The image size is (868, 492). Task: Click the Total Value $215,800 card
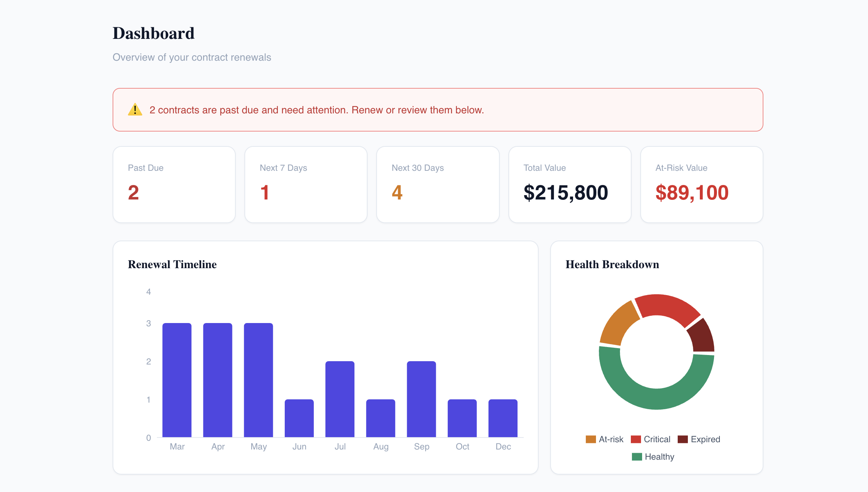pyautogui.click(x=569, y=185)
